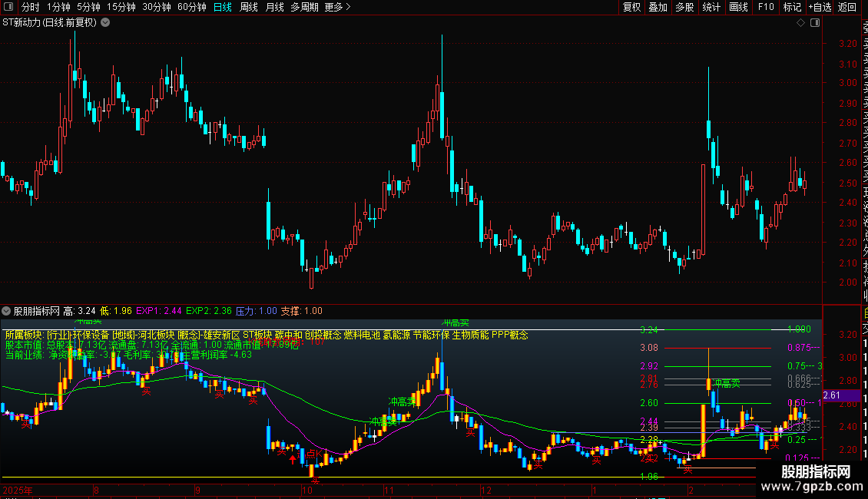The width and height of the screenshot is (868, 499).
Task: Open the 画线 drawing tool
Action: tap(738, 7)
